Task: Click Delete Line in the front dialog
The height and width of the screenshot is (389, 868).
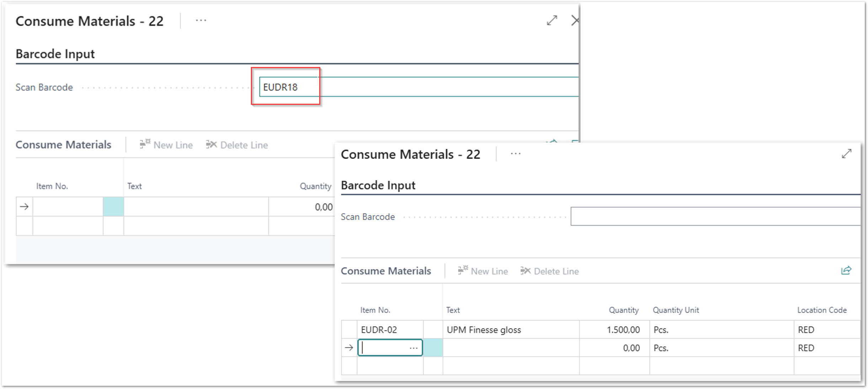Action: (x=549, y=271)
